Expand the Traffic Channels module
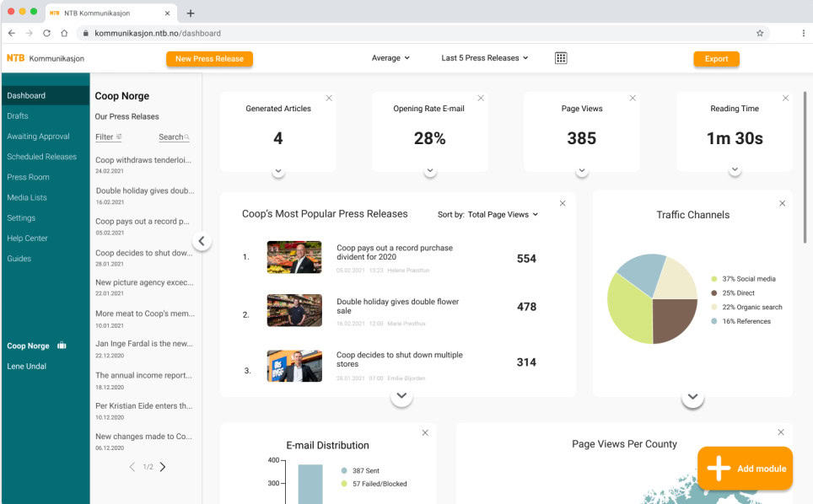The height and width of the screenshot is (504, 813). 692,397
